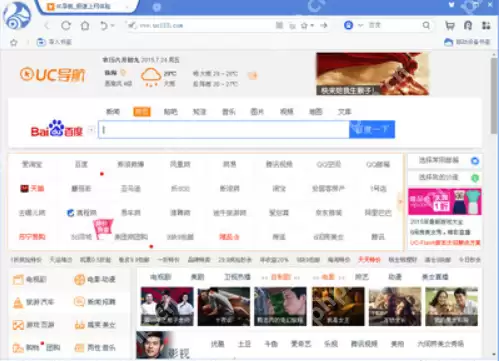Open the first video thumbnail with three men
499x361 pixels.
(167, 306)
